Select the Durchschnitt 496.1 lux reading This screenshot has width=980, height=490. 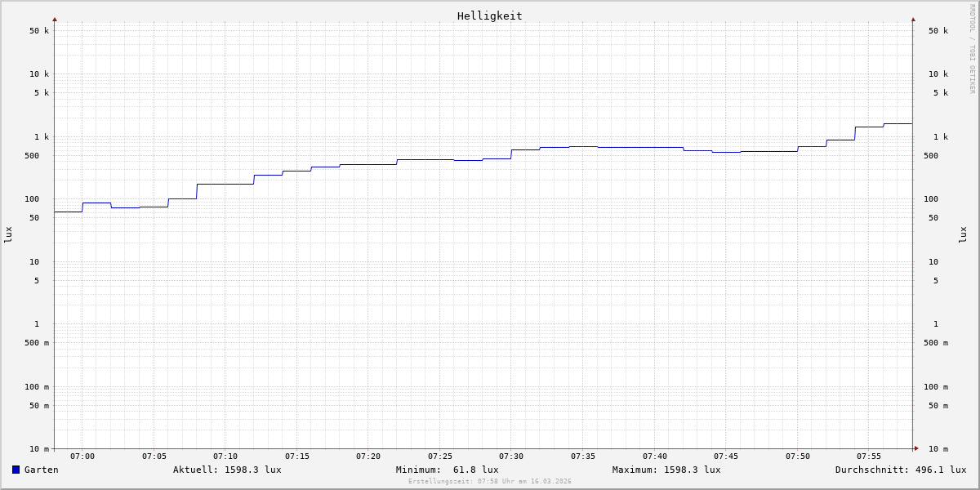[x=900, y=470]
